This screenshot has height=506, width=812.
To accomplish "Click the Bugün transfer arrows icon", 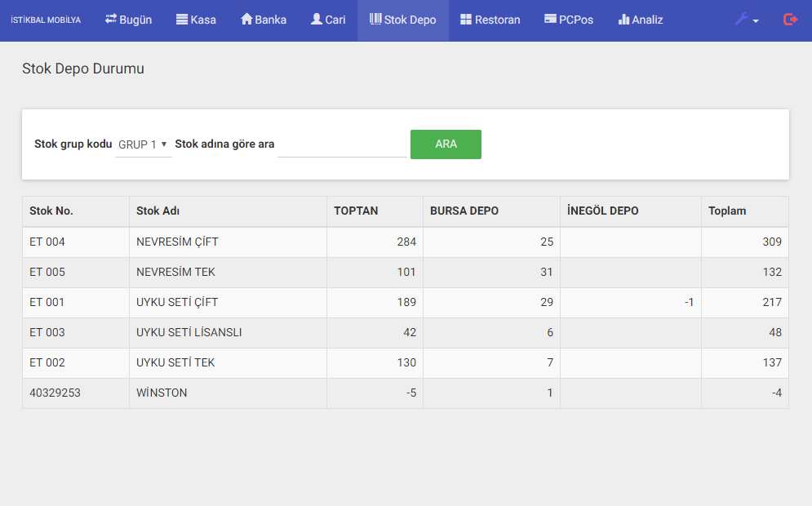I will click(x=111, y=20).
